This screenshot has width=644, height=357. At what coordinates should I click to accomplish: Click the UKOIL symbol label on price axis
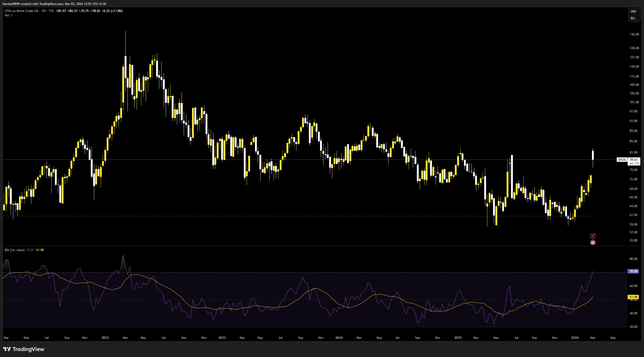tap(622, 160)
